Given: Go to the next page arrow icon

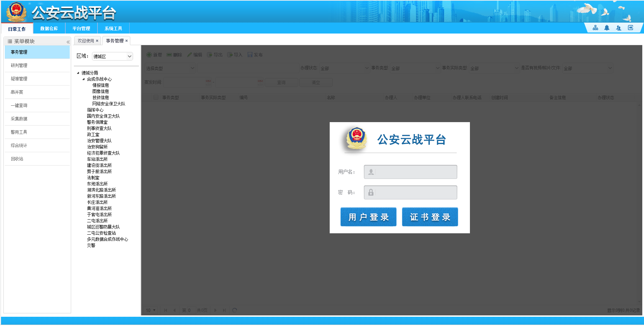Looking at the screenshot, I should (x=215, y=310).
